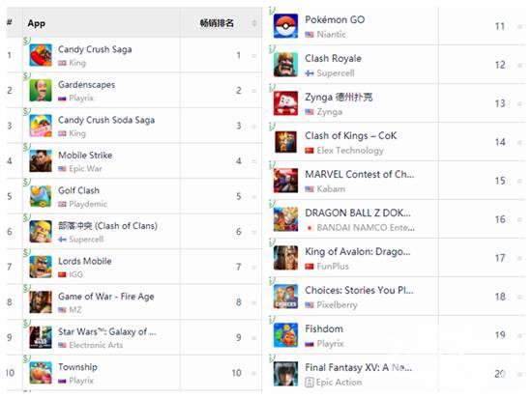Open the Candy Crush Soda Saga link
This screenshot has width=532, height=399.
point(106,120)
